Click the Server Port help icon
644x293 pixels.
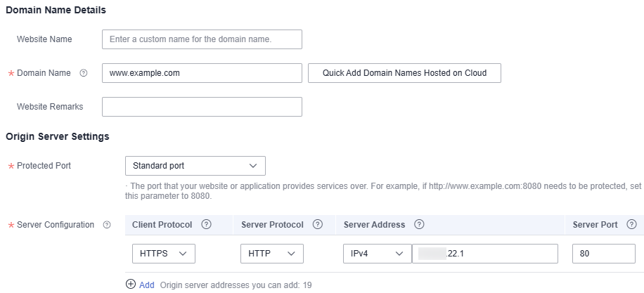click(631, 224)
